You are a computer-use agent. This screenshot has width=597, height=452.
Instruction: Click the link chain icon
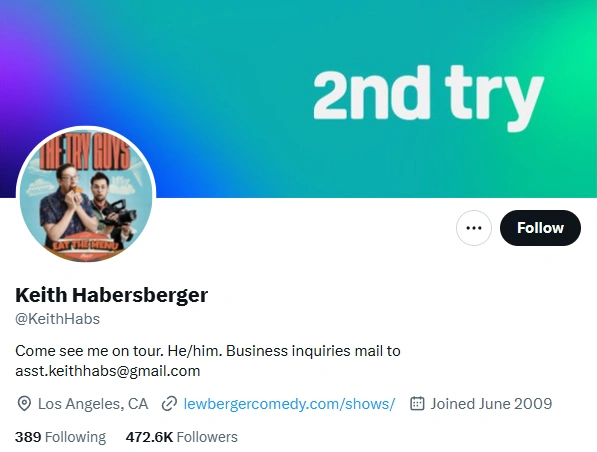[169, 404]
